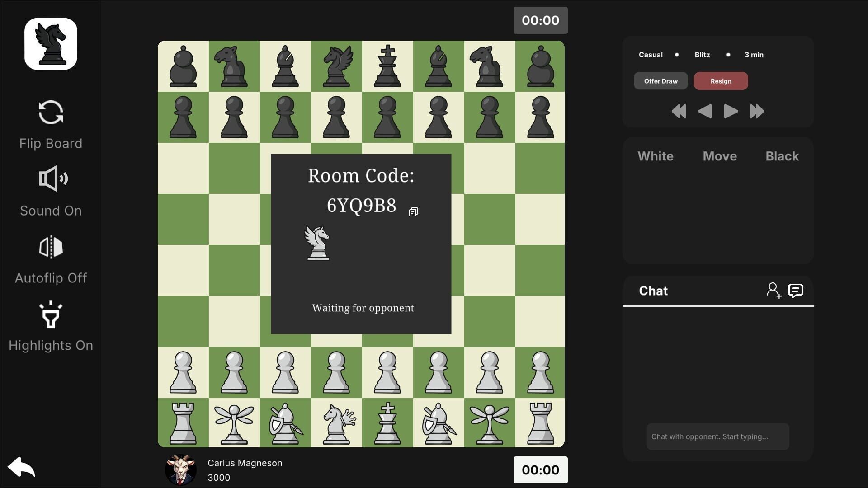Select the pegasus knight app logo
The image size is (868, 488).
coord(51,43)
